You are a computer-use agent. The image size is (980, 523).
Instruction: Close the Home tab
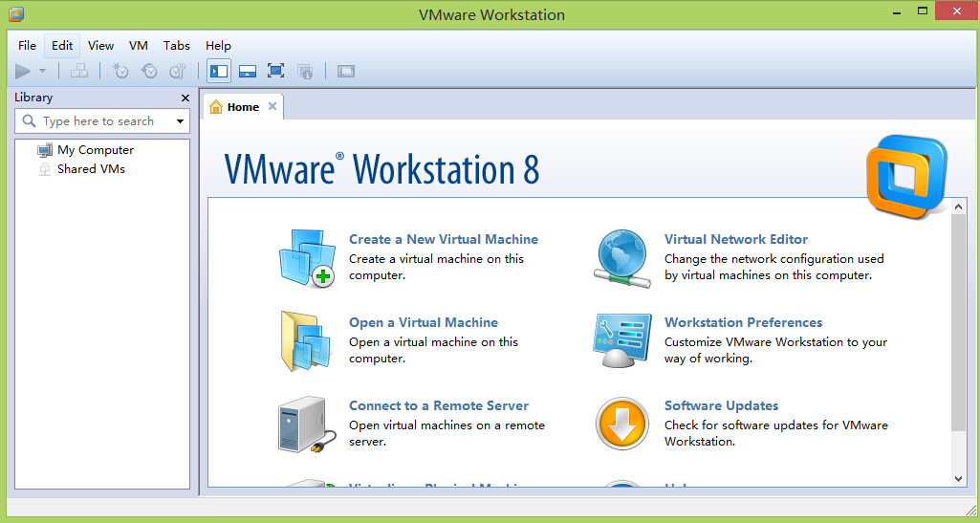[272, 106]
